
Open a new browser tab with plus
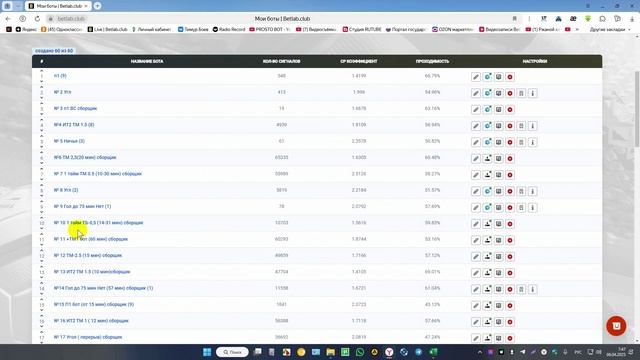98,6
